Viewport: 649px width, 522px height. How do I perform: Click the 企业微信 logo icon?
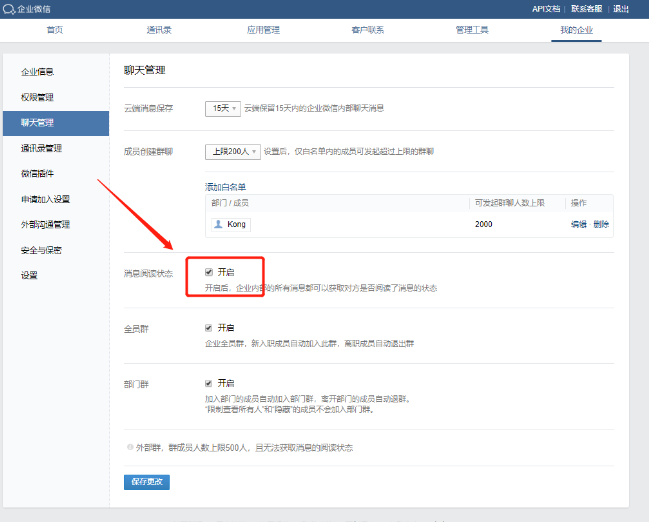point(9,9)
